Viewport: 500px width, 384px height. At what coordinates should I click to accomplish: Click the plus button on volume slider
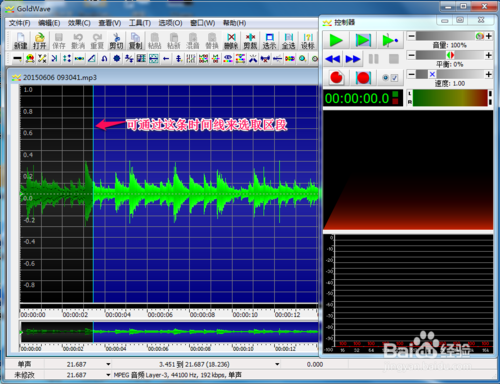(x=489, y=36)
